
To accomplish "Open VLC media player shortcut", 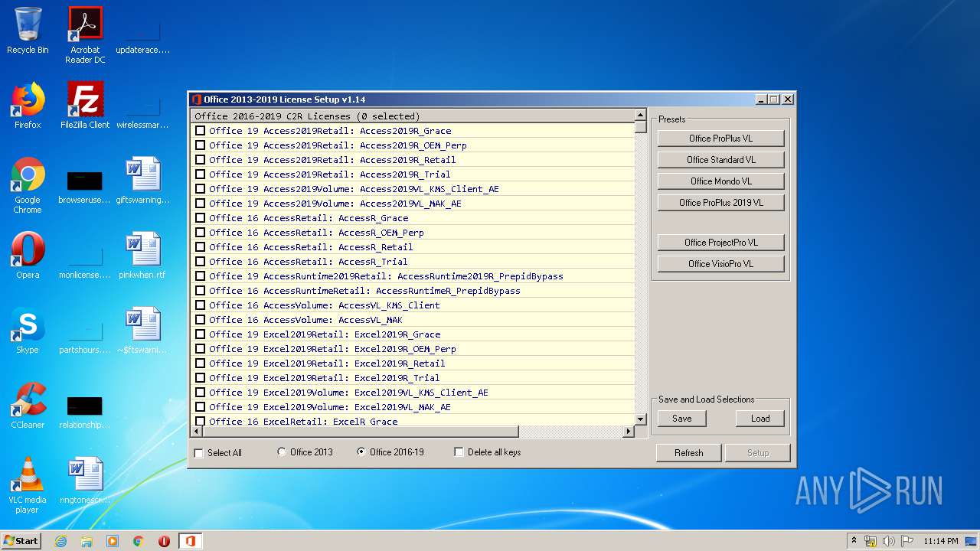I will tap(28, 485).
